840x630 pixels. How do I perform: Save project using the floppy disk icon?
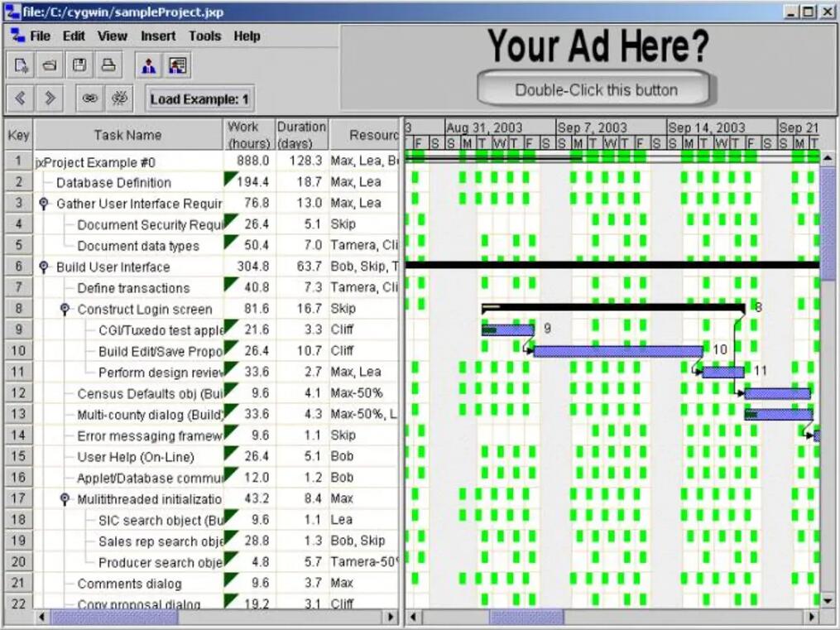click(x=79, y=65)
